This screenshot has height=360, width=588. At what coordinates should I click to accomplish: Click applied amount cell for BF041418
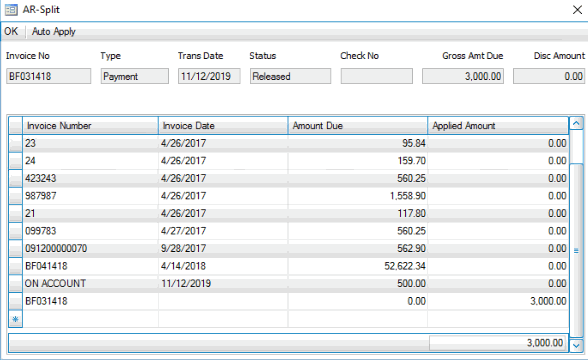point(498,266)
